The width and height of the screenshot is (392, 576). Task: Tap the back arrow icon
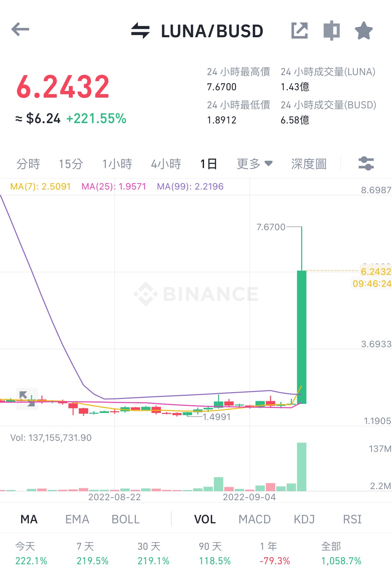coord(20,30)
